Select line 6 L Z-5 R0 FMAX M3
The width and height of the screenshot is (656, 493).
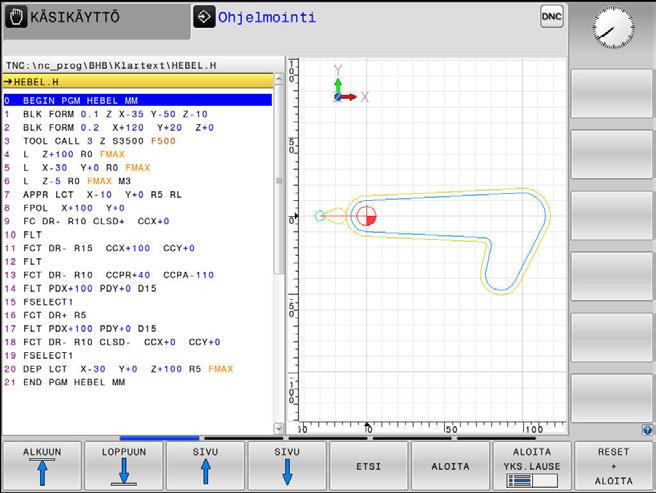pos(138,181)
